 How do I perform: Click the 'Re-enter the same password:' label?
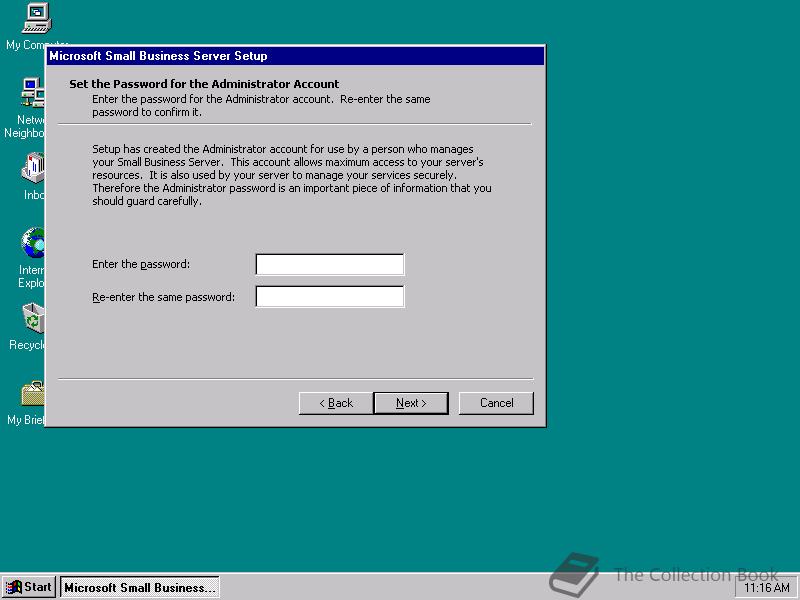(163, 297)
